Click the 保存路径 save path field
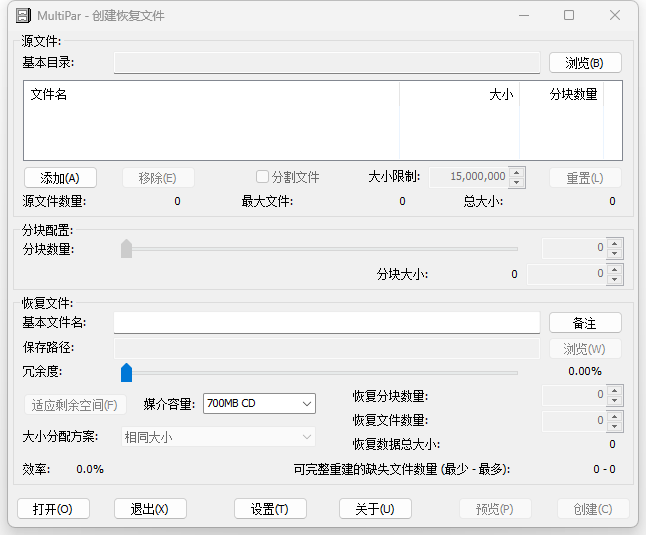Viewport: 646px width, 535px height. [x=327, y=348]
